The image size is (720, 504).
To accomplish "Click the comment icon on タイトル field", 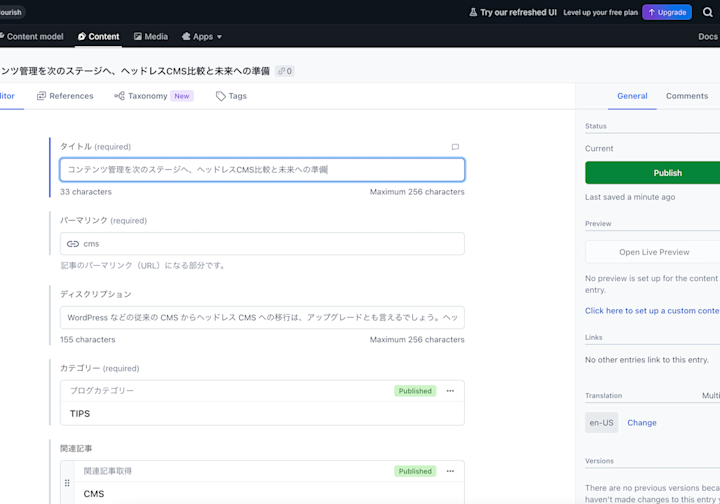I will (x=455, y=147).
